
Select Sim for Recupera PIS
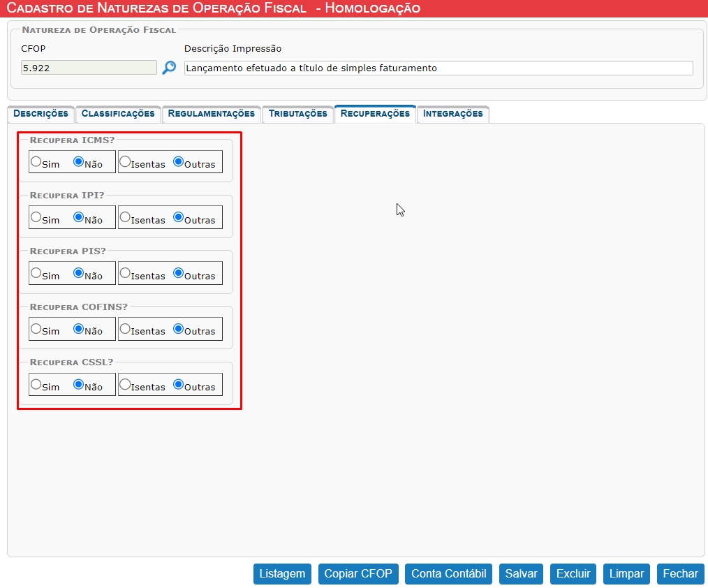point(36,273)
